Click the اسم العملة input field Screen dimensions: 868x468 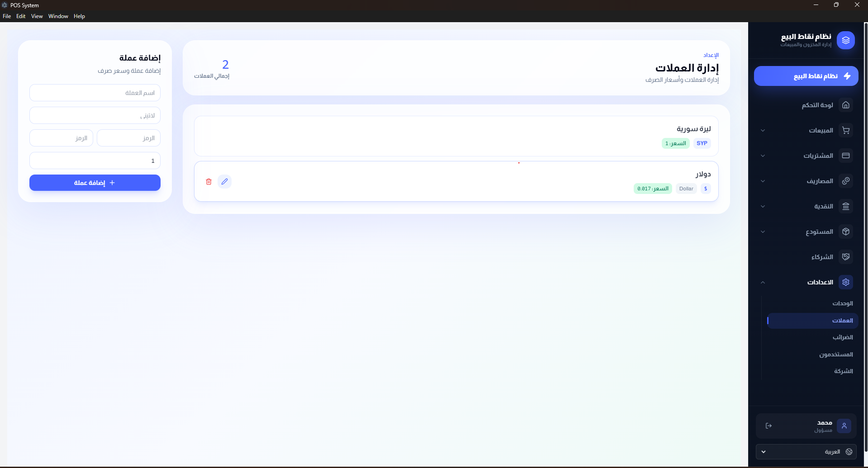95,93
